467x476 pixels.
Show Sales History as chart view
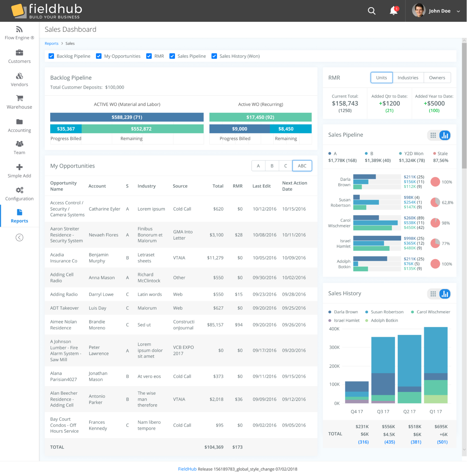[445, 293]
